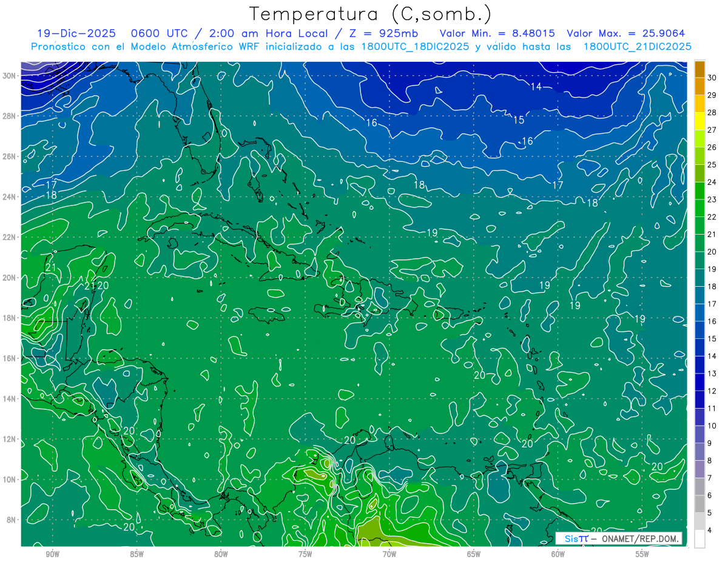Click the "65W" longitude axis label
This screenshot has width=728, height=562.
click(474, 554)
